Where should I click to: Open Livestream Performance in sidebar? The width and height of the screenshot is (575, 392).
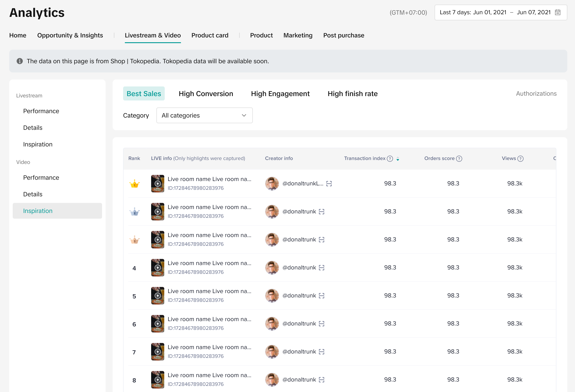point(41,111)
